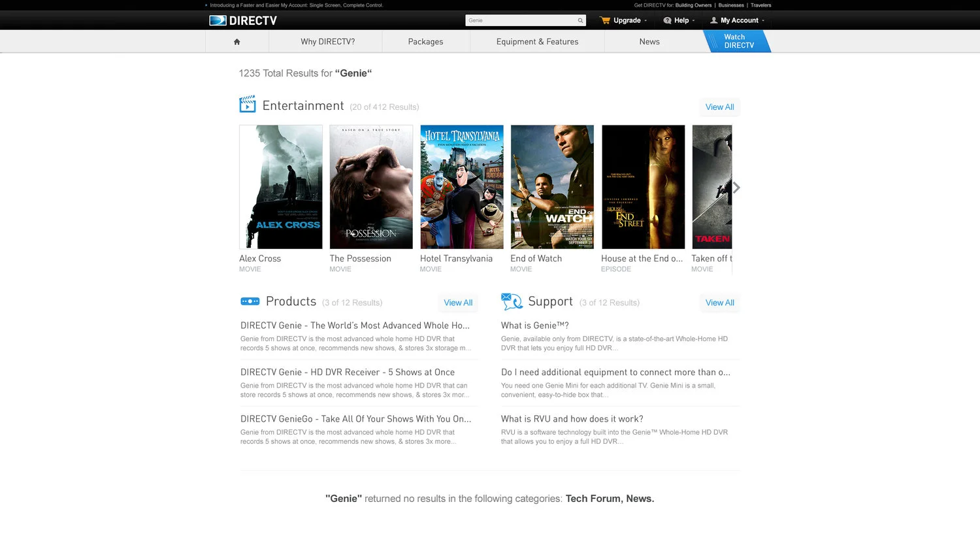Click the Building Owners link
This screenshot has width=980, height=536.
(694, 5)
